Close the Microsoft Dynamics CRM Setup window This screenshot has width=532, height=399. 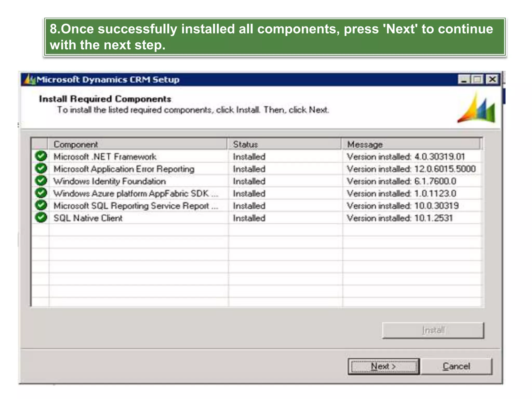click(492, 79)
